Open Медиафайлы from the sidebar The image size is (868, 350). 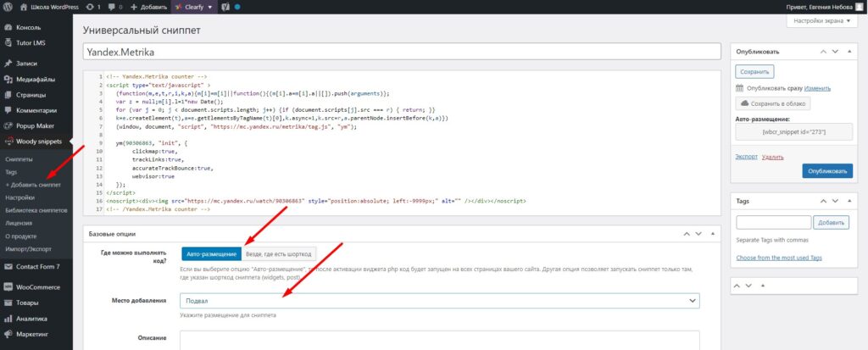[36, 79]
